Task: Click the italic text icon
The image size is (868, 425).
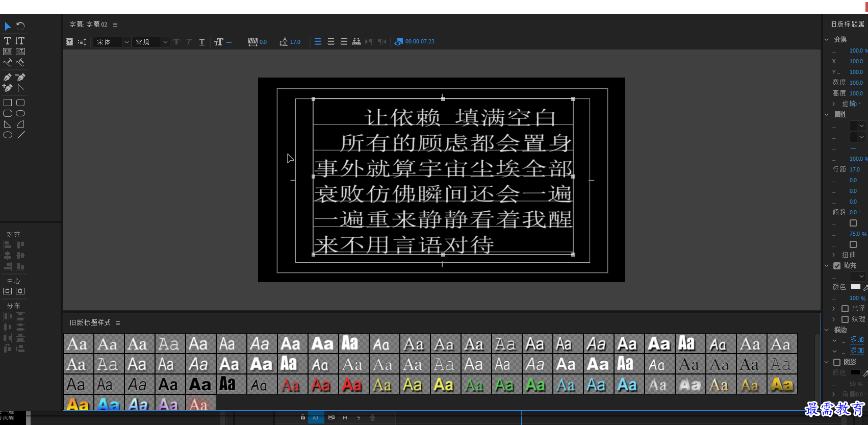Action: point(189,42)
